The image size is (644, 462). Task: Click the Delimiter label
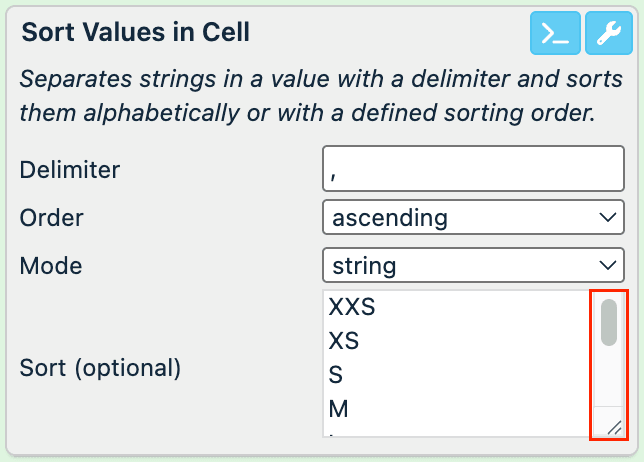coord(70,169)
